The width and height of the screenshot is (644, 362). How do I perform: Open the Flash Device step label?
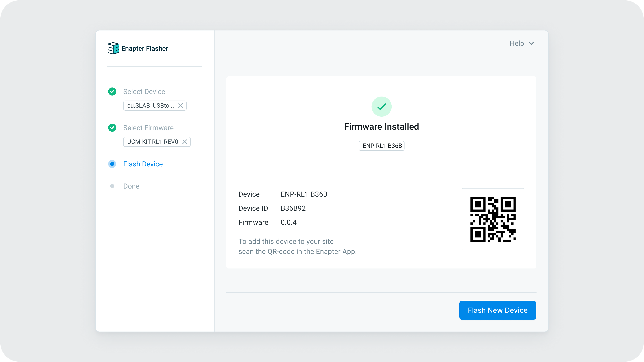point(143,164)
